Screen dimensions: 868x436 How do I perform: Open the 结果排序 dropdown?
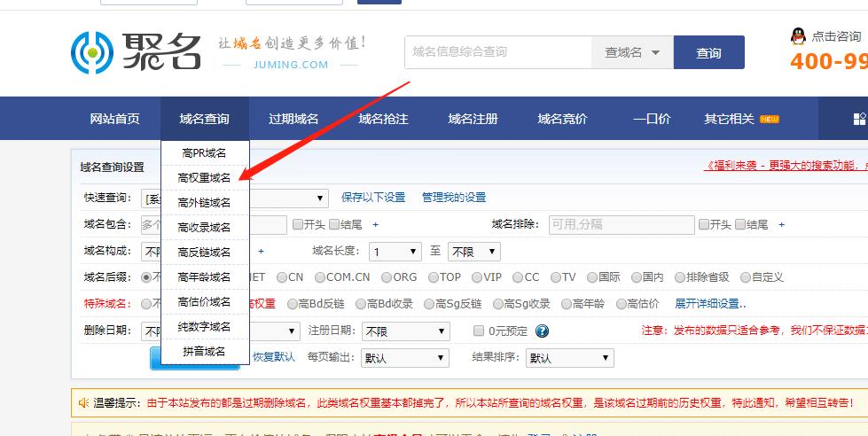pos(569,358)
